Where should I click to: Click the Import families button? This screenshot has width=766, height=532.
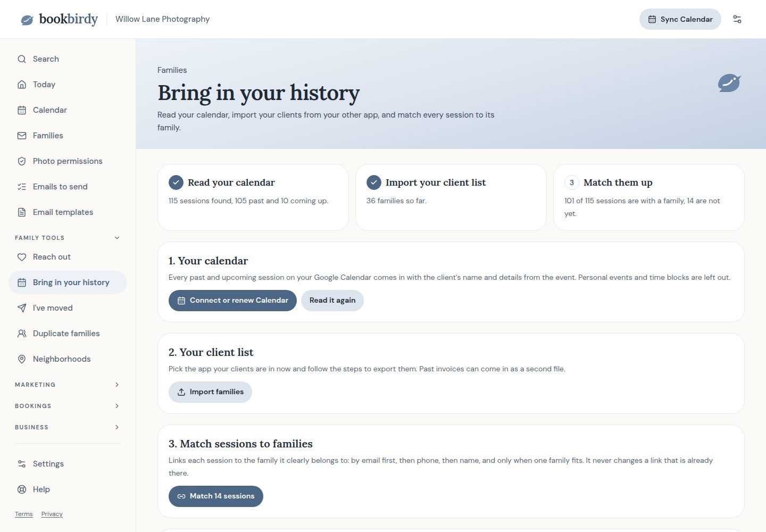point(210,392)
